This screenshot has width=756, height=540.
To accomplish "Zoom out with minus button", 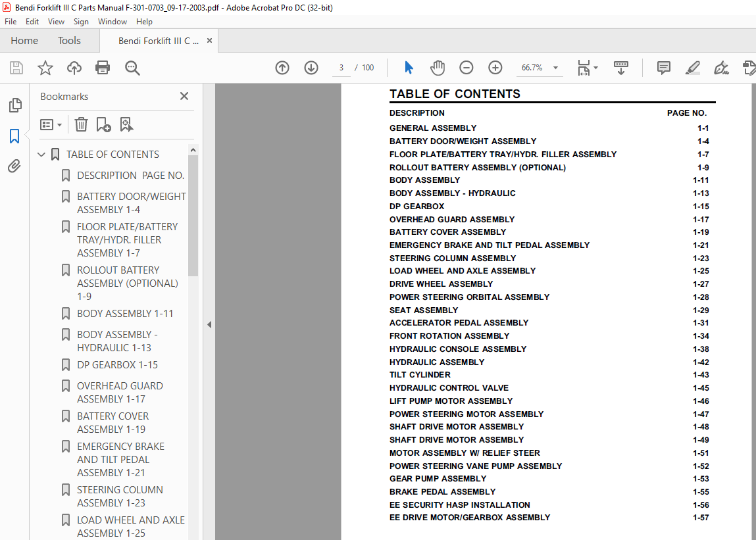I will (466, 68).
